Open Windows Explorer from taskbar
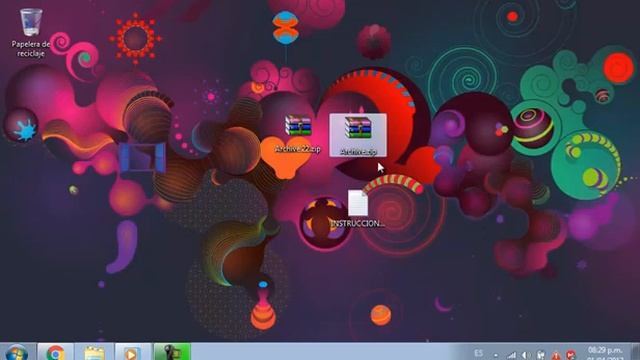Viewport: 640px width, 360px height. click(94, 352)
